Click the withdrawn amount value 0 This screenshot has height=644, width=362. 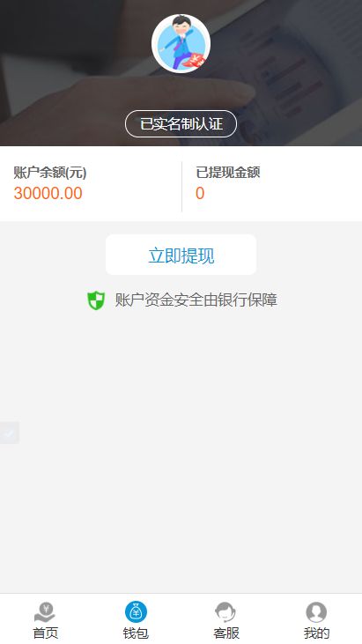click(200, 194)
